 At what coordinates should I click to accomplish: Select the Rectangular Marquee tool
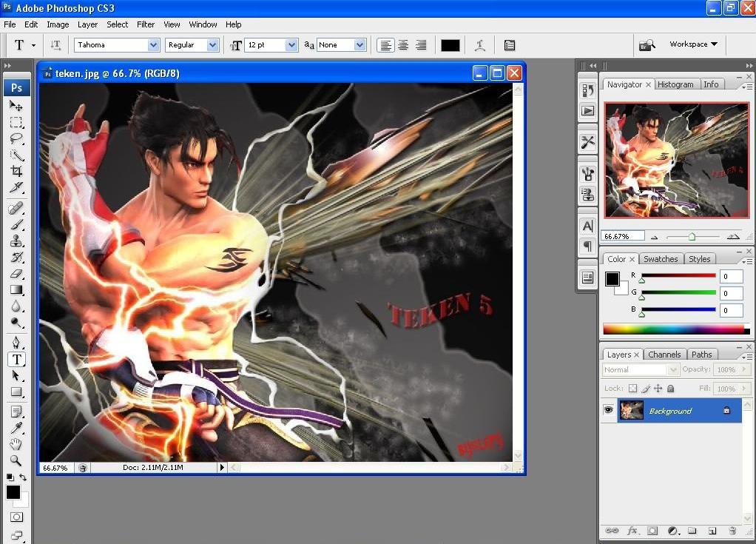point(16,123)
